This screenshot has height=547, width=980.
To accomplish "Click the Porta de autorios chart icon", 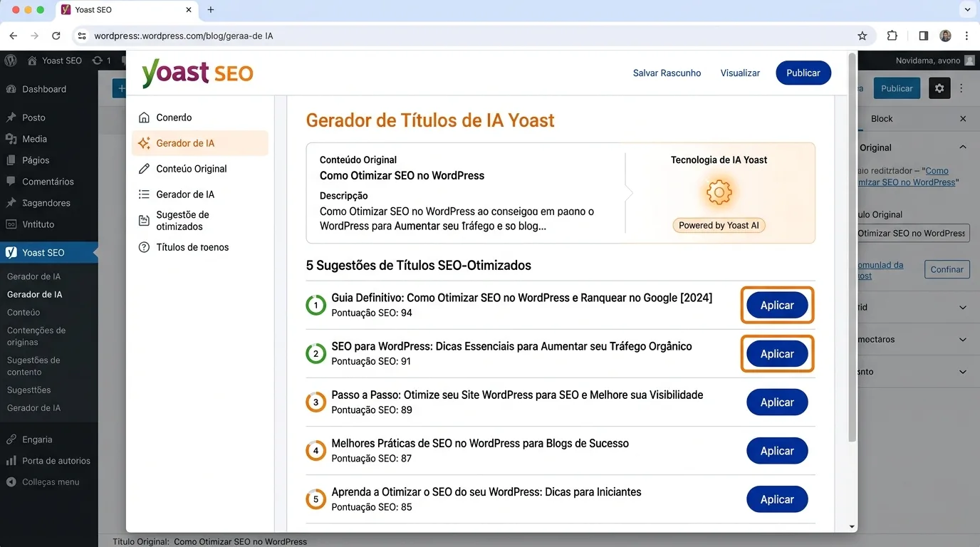I will tap(11, 461).
